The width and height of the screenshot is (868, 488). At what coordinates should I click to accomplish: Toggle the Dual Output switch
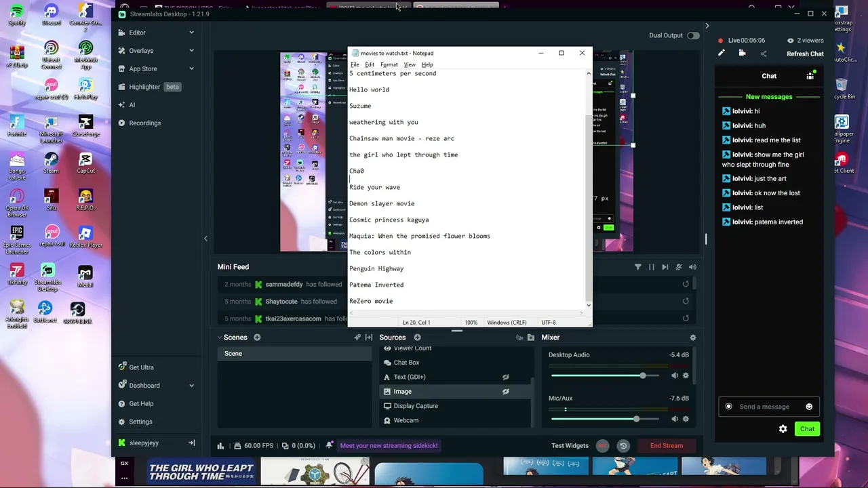(692, 35)
